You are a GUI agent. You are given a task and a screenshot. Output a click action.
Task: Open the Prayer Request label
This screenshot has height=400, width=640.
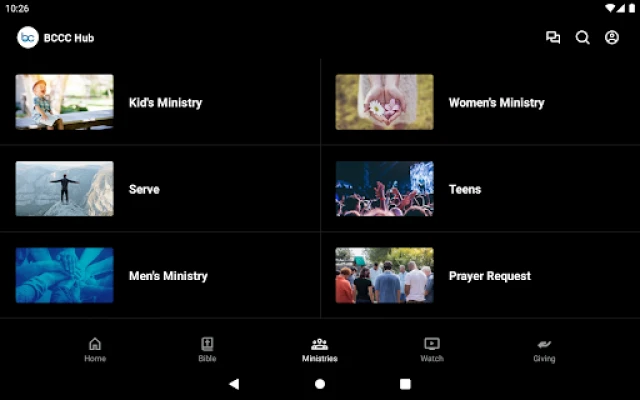coord(489,276)
